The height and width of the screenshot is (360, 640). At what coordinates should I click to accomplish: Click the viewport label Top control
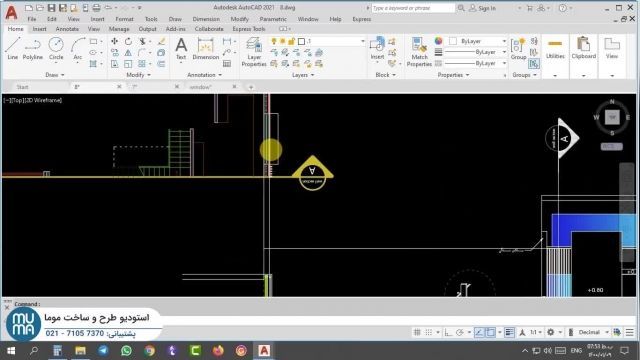click(x=17, y=100)
